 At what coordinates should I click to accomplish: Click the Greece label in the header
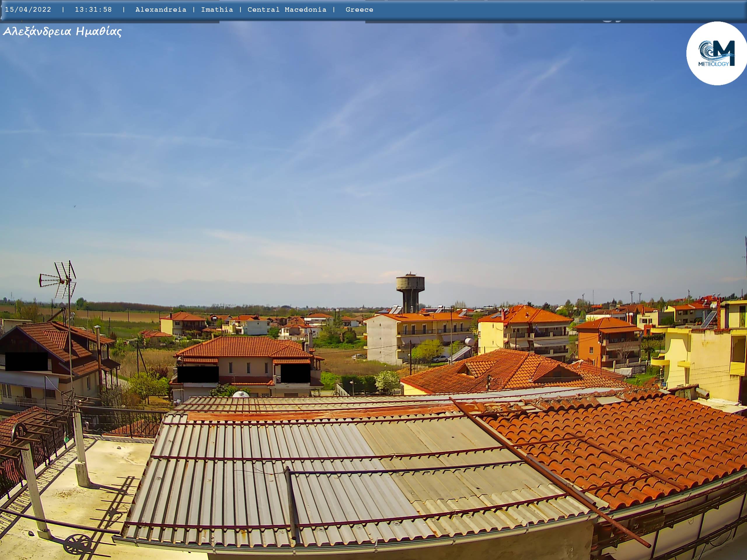coord(359,9)
